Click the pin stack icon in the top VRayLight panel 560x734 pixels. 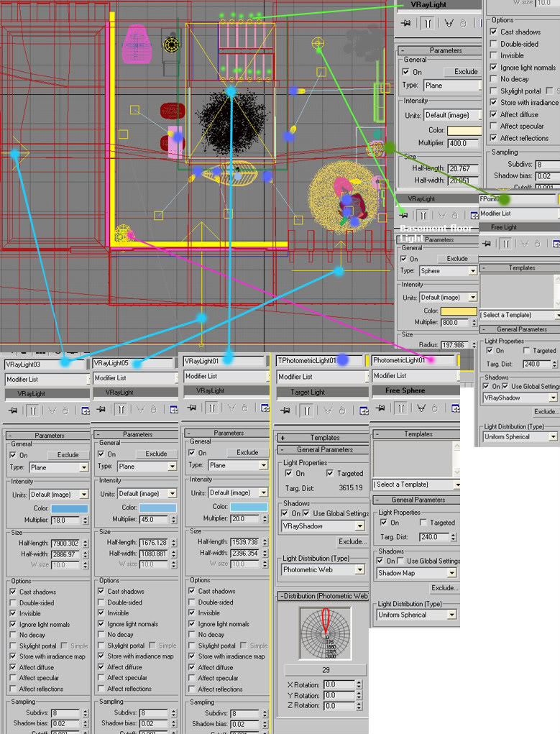tap(406, 23)
